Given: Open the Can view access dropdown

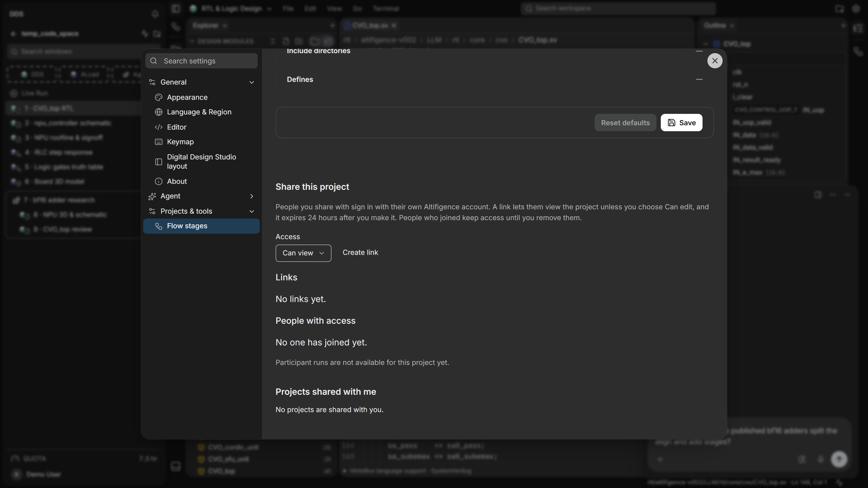Looking at the screenshot, I should coord(303,253).
